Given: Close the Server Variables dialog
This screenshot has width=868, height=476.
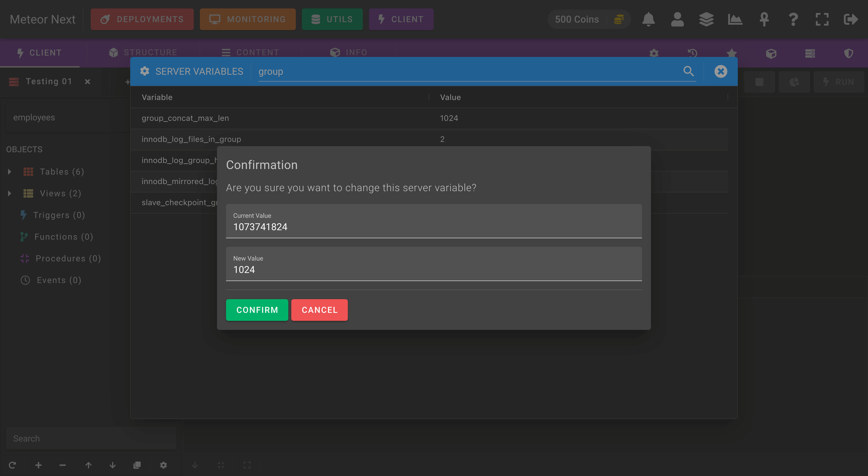Looking at the screenshot, I should click(x=720, y=71).
